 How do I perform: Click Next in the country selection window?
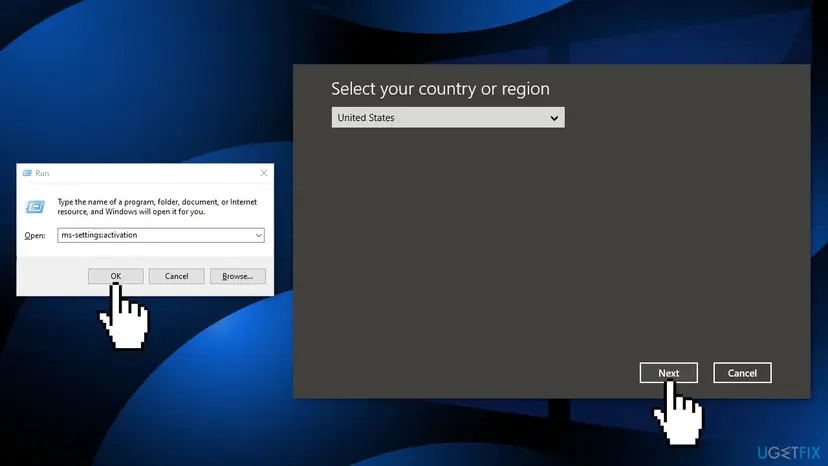669,373
